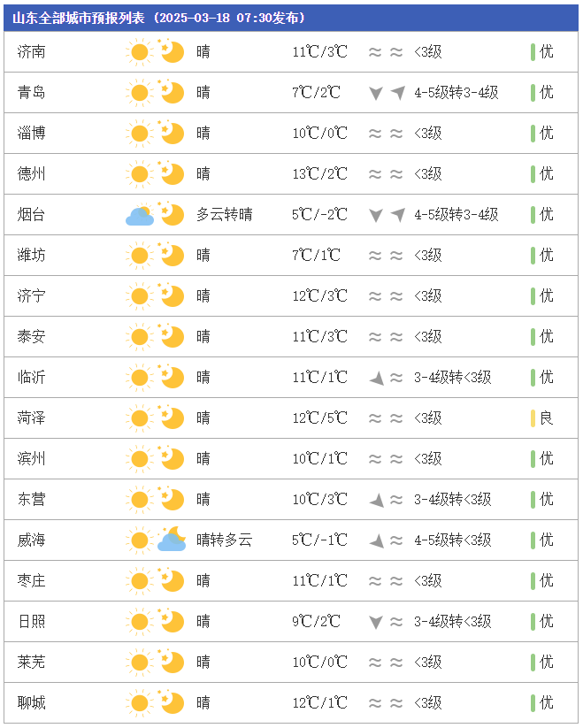Screen dimensions: 583x728
Task: Click the moon icon for 聊城
Action: coord(171,703)
